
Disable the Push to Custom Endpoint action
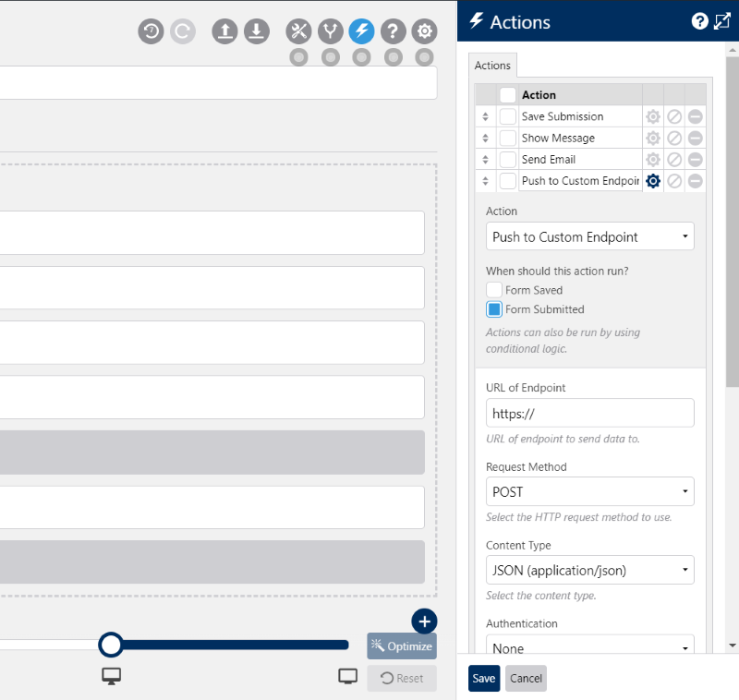[x=674, y=181]
